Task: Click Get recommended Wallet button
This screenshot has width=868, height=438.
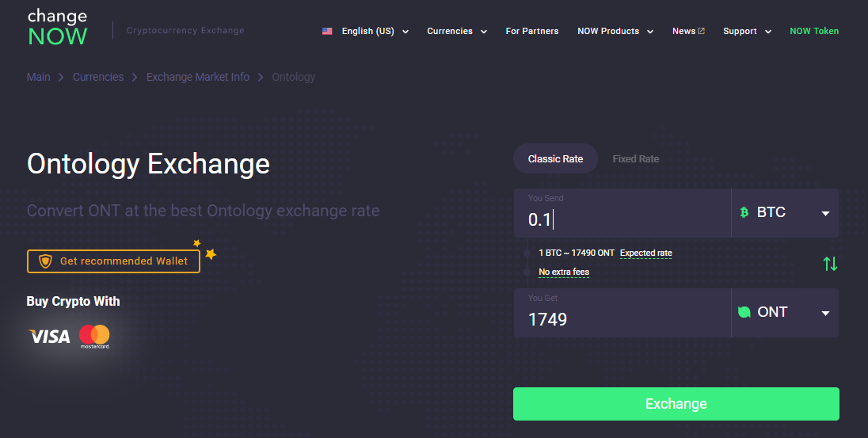Action: (x=113, y=261)
